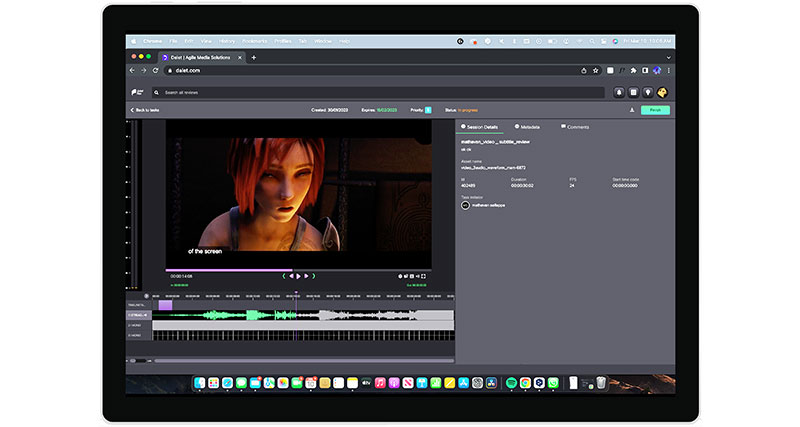Open the Priority value dropdown
Viewport: 800px width, 427px height.
(x=428, y=110)
